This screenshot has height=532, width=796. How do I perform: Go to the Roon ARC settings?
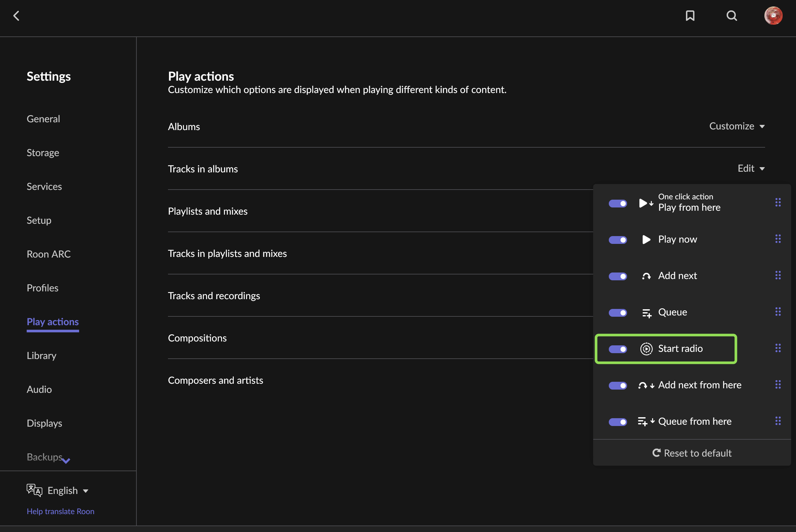click(49, 254)
